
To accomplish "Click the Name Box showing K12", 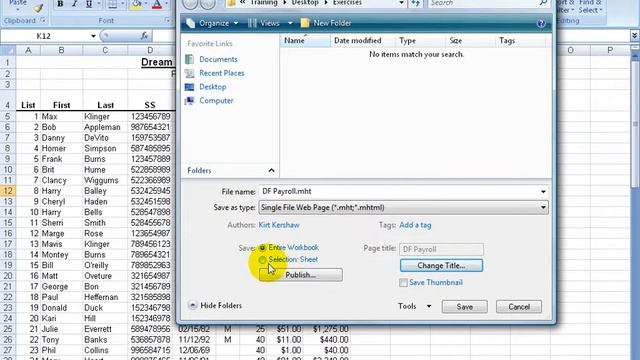I will pos(44,36).
